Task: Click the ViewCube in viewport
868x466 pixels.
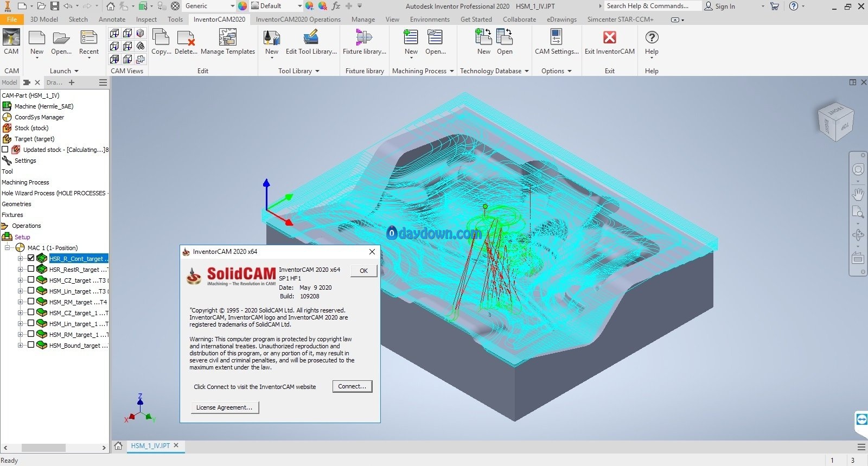Action: (835, 122)
